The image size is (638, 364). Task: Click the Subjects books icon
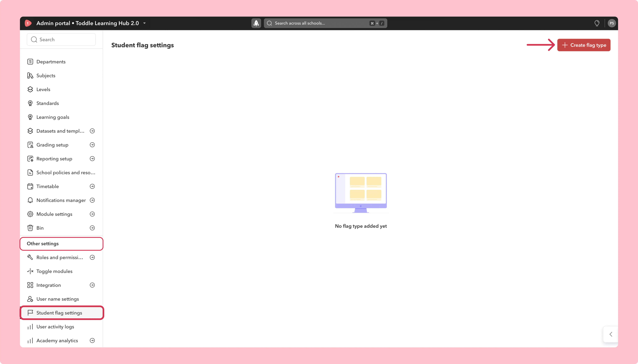(x=30, y=76)
